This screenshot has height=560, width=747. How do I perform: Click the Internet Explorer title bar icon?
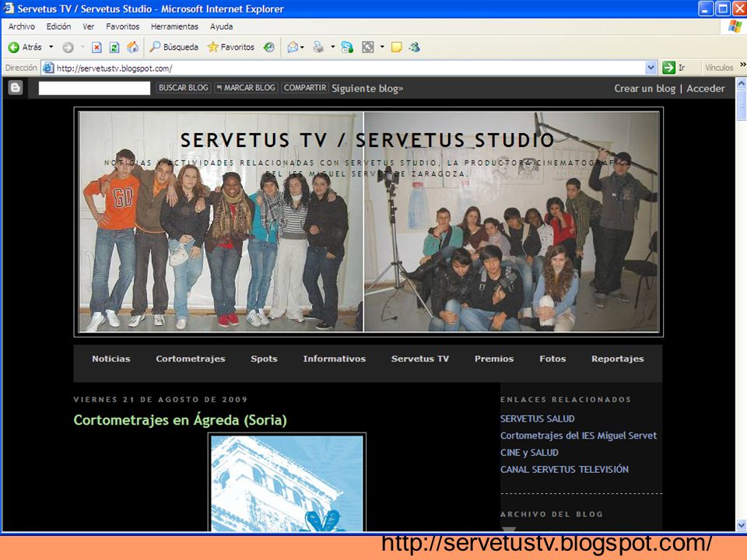(9, 8)
